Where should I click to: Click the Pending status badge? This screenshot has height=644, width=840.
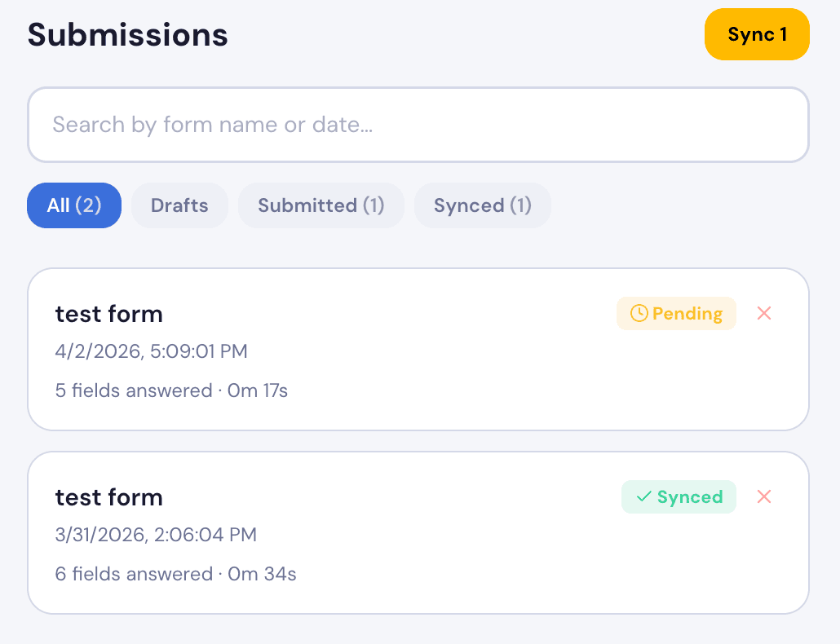[x=676, y=313]
